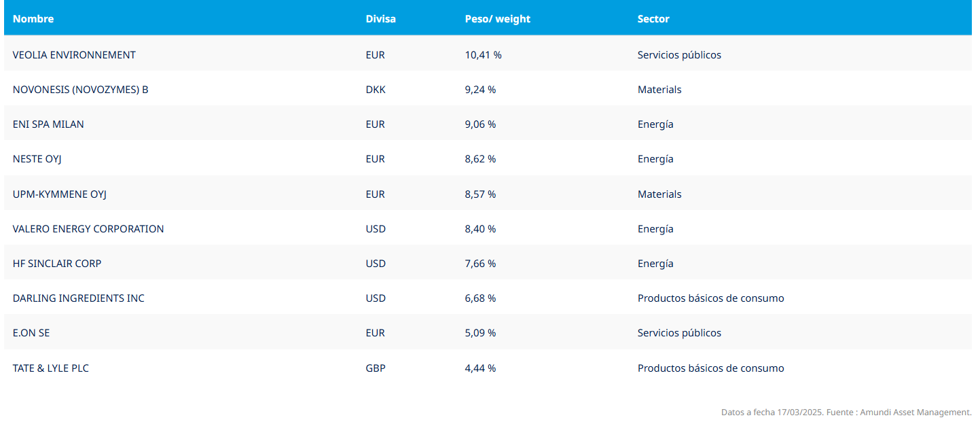The image size is (980, 422).
Task: Select the VEOLIA ENVIRONNEMENT row name
Action: click(x=74, y=55)
